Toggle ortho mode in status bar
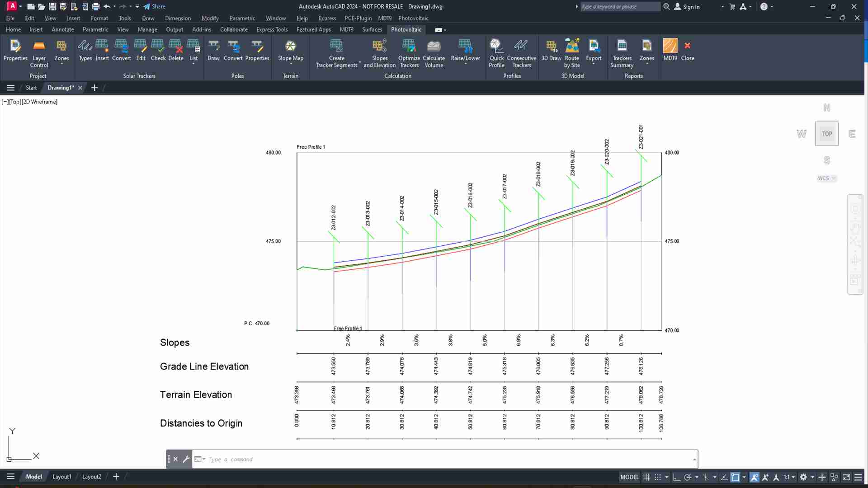868x488 pixels. (677, 477)
